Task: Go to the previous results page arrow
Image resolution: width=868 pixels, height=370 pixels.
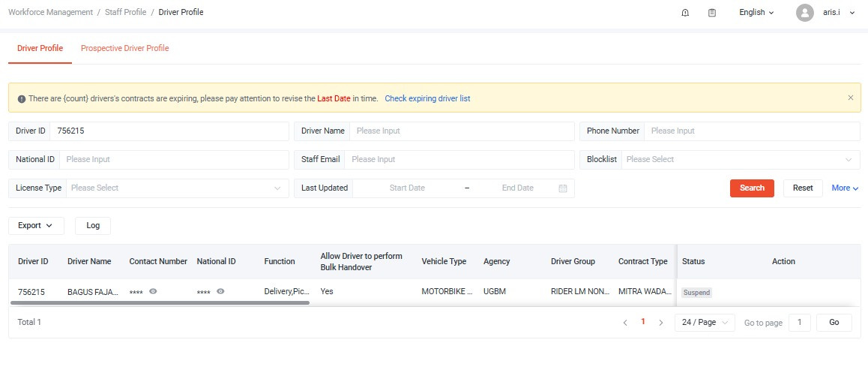Action: (626, 323)
